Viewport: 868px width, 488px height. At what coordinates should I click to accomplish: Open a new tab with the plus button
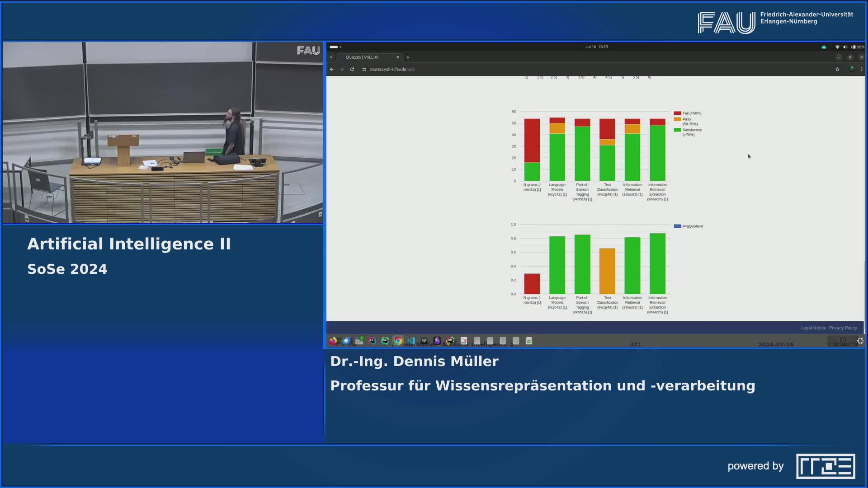[x=408, y=57]
